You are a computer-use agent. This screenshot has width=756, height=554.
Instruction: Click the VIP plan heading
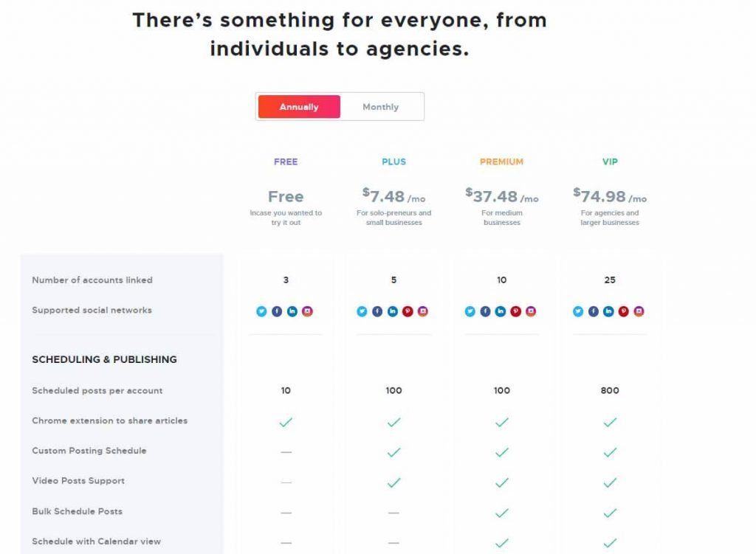[610, 162]
